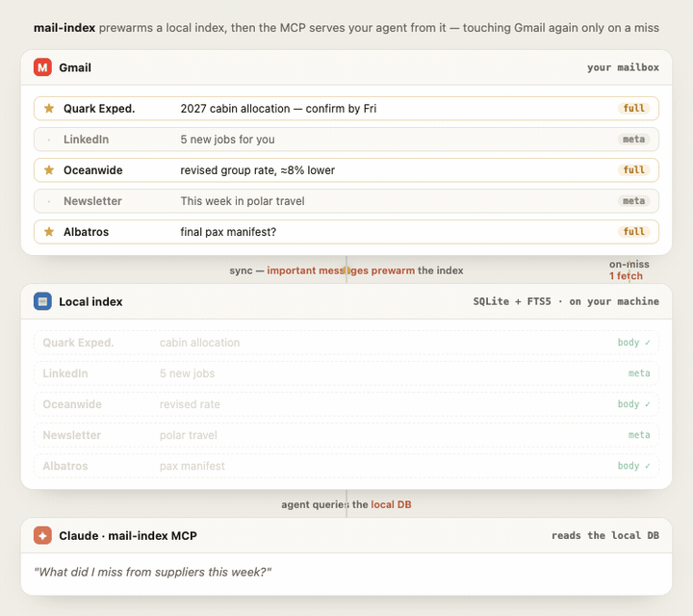This screenshot has width=693, height=616.
Task: Click the bold 'mail-index' heading text
Action: (x=64, y=28)
